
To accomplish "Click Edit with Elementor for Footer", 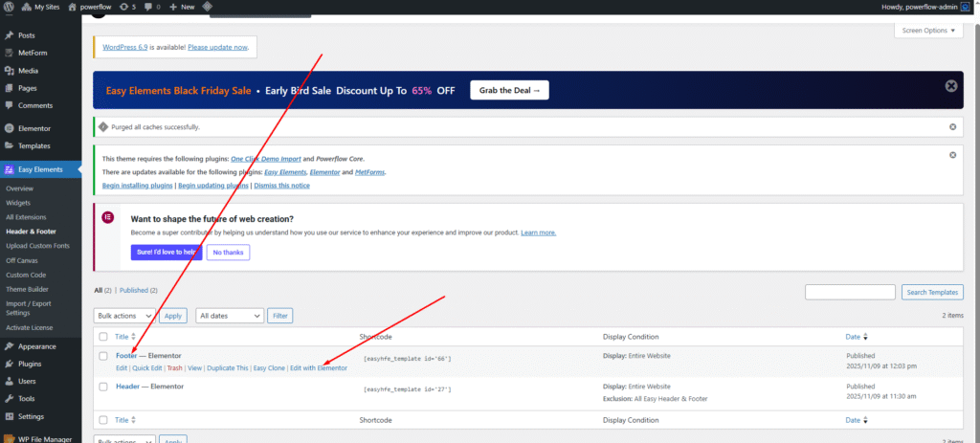I will click(319, 367).
